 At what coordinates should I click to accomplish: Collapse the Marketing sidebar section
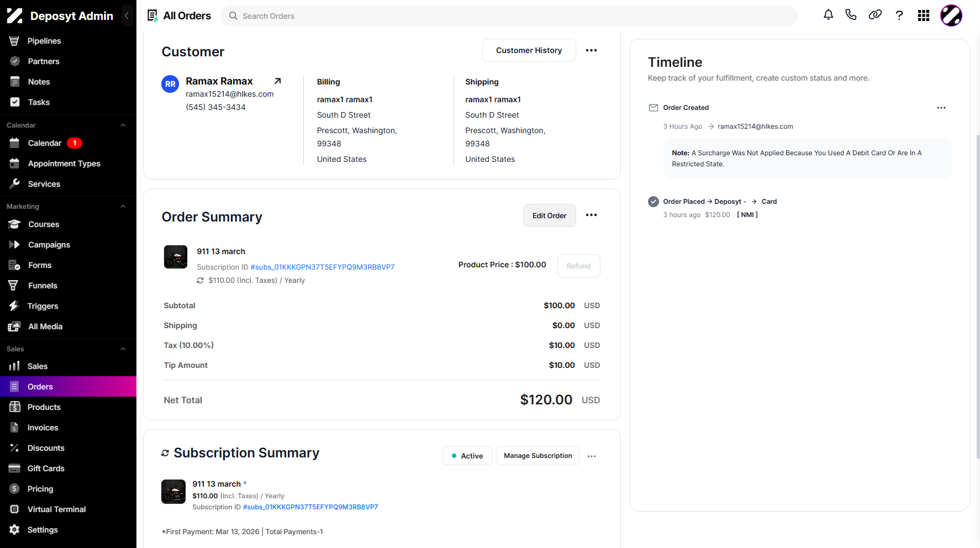point(123,207)
